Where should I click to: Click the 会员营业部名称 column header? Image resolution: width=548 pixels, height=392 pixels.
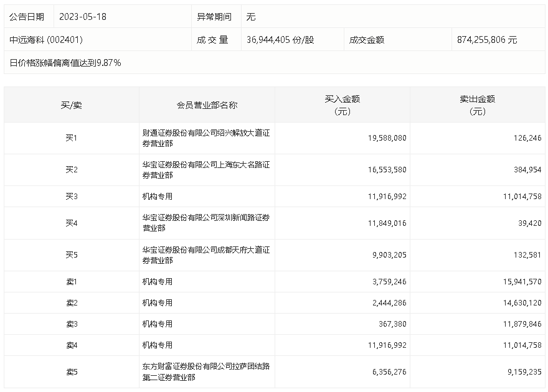pos(207,105)
